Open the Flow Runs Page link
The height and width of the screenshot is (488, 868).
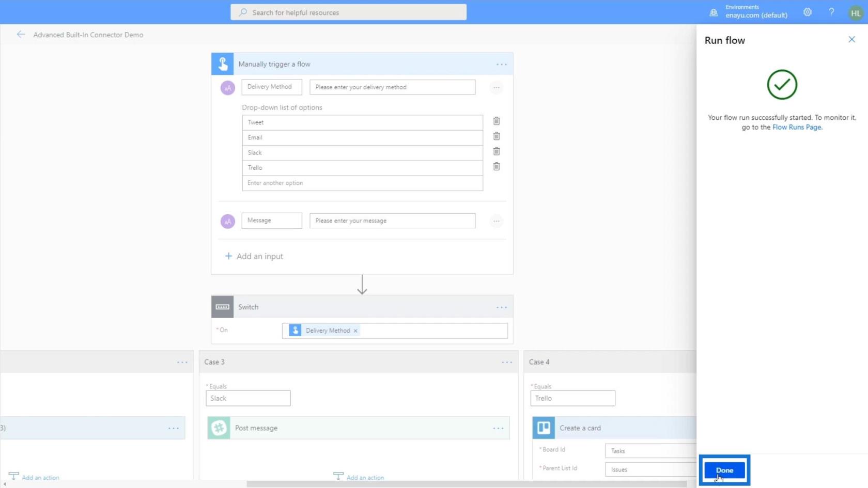797,127
